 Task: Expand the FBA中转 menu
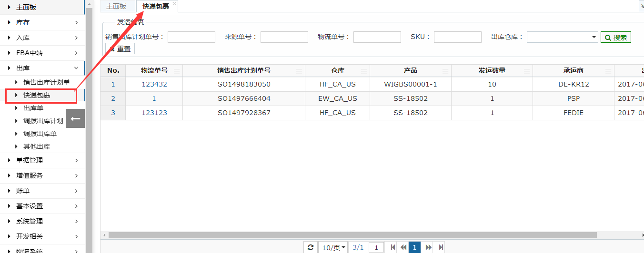click(x=43, y=53)
